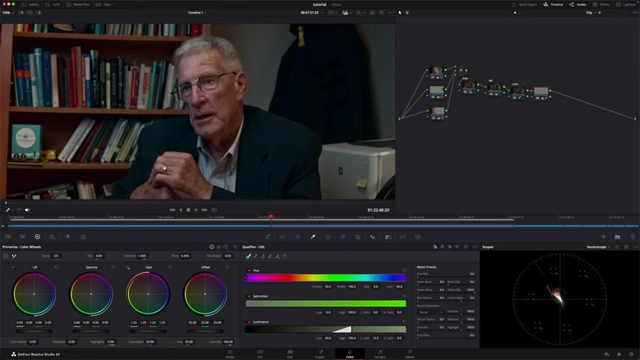The height and width of the screenshot is (360, 640).
Task: Open viewer zoom percentage dropdown
Action: point(8,13)
